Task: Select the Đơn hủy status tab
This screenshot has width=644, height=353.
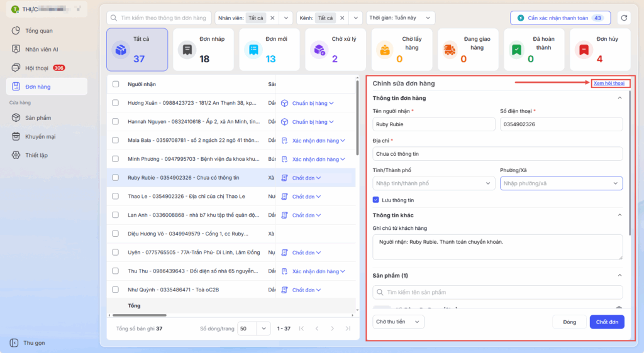Action: (x=599, y=50)
